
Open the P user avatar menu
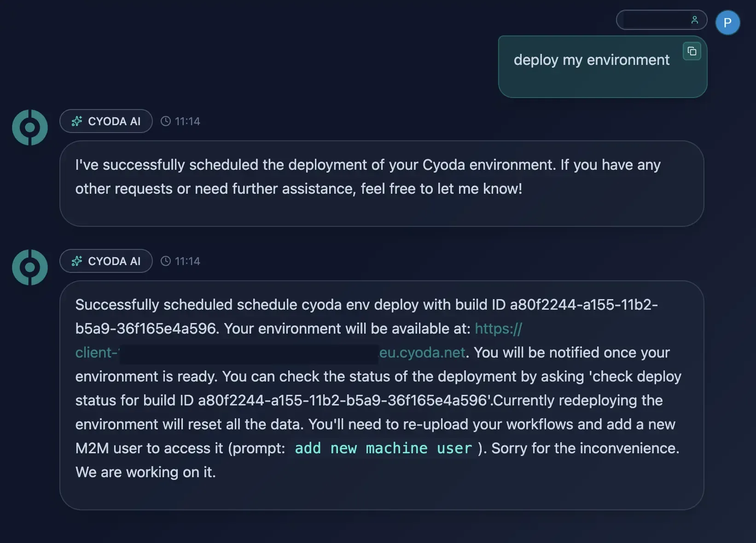(x=727, y=22)
